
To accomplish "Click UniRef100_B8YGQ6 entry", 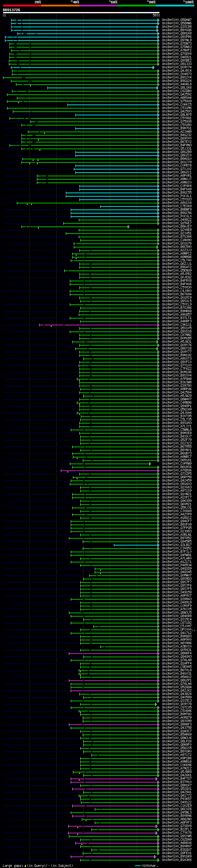I will tap(177, 30).
